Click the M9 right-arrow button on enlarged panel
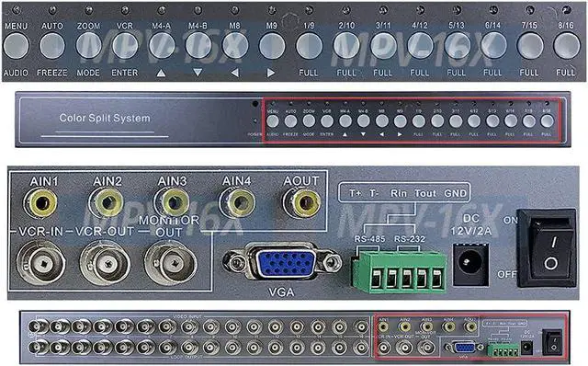The width and height of the screenshot is (588, 366). pos(272,46)
